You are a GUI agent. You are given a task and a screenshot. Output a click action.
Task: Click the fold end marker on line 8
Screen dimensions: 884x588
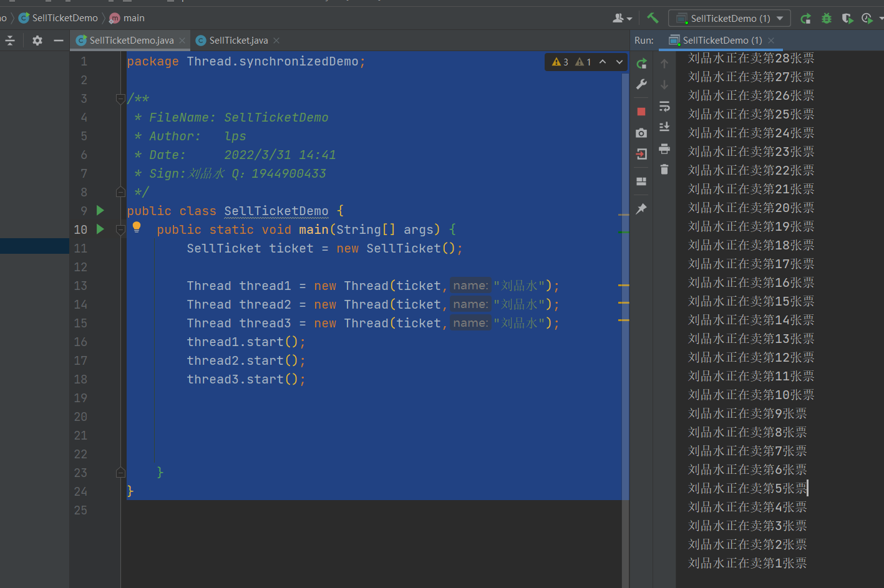120,192
